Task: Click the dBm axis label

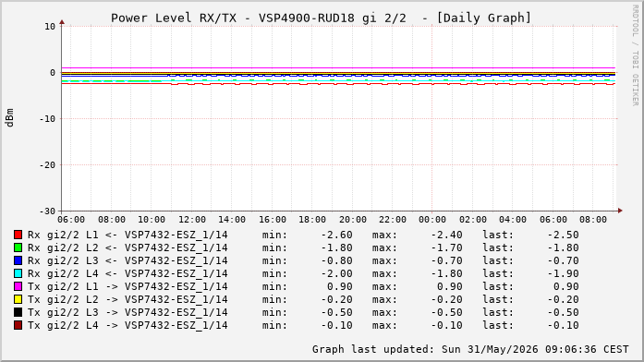Action: click(9, 118)
